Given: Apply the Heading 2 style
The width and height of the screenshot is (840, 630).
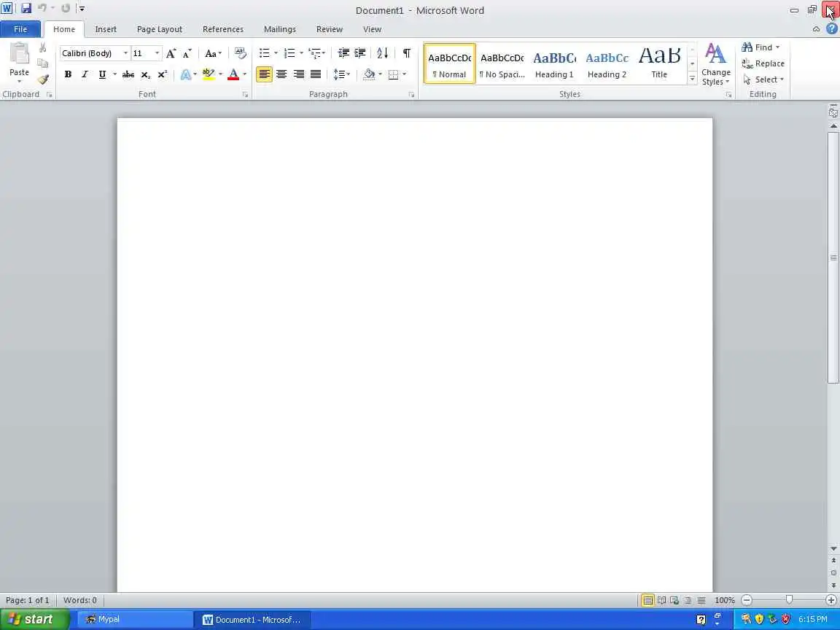Looking at the screenshot, I should coord(607,63).
